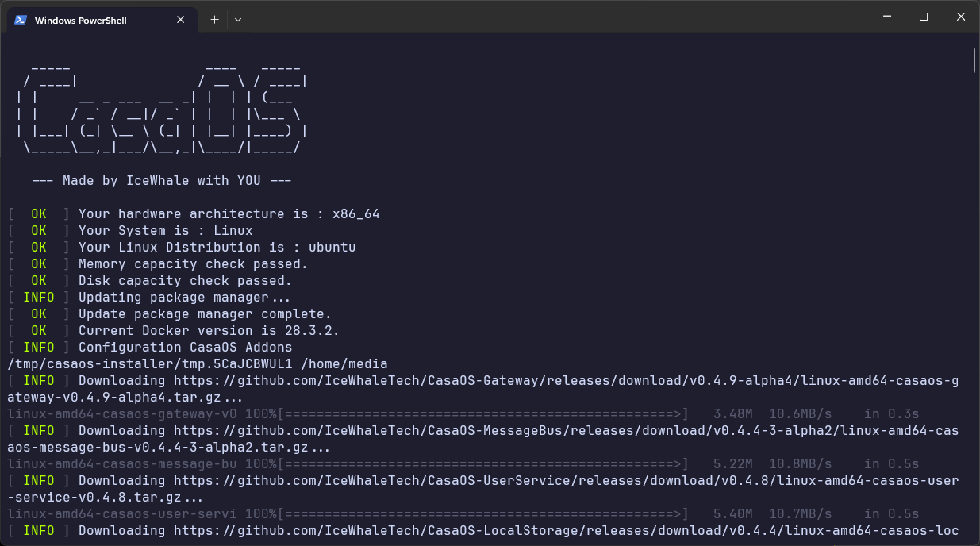This screenshot has height=546, width=980.
Task: Minimize the terminal window
Action: 886,17
